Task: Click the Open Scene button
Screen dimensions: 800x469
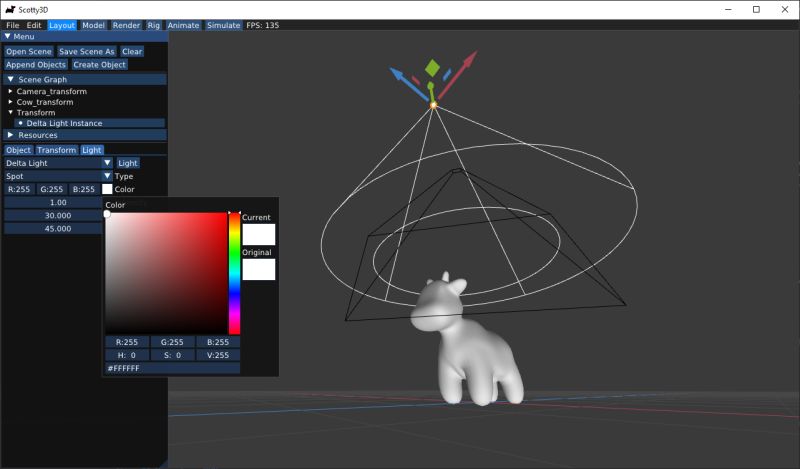Action: [x=29, y=52]
